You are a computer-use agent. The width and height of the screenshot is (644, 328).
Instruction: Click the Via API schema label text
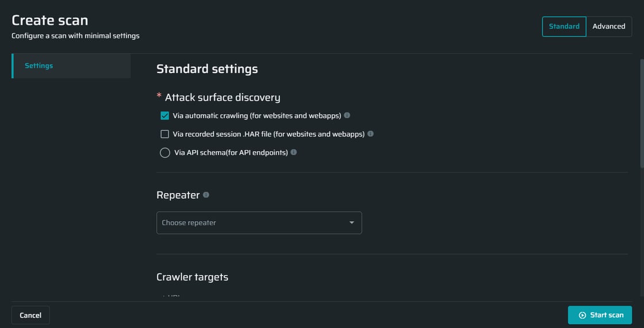pyautogui.click(x=231, y=153)
